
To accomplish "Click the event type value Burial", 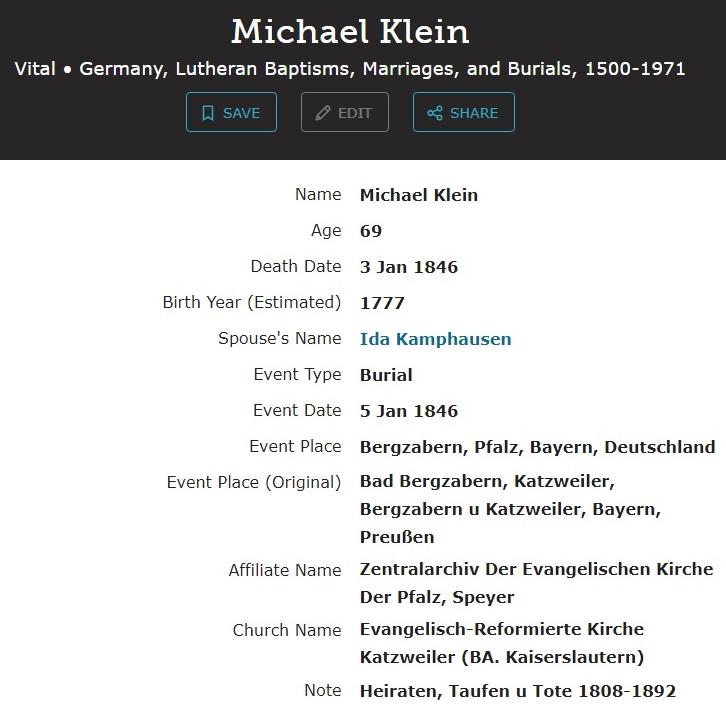I will [386, 375].
